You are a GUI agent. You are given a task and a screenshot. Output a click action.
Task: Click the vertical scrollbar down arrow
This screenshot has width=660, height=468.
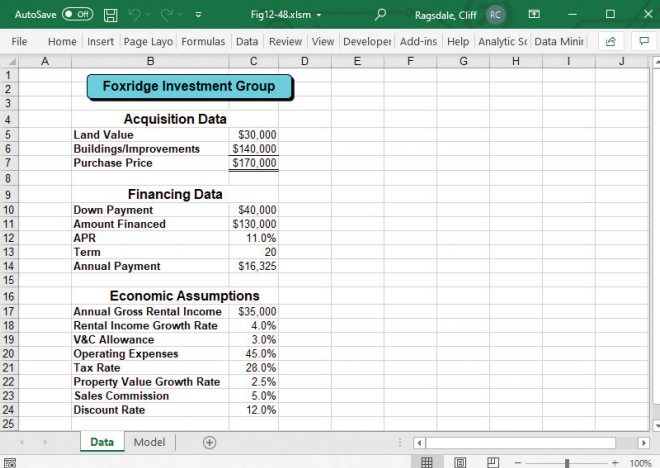point(657,425)
